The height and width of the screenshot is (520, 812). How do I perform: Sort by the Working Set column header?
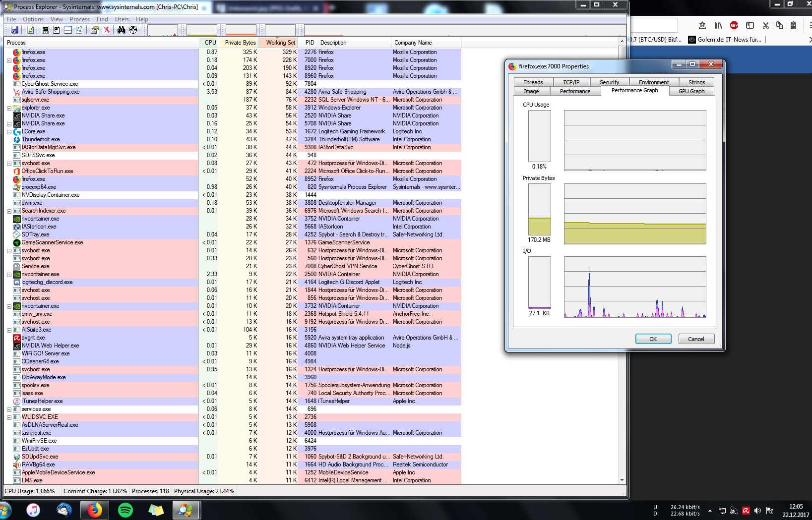278,43
